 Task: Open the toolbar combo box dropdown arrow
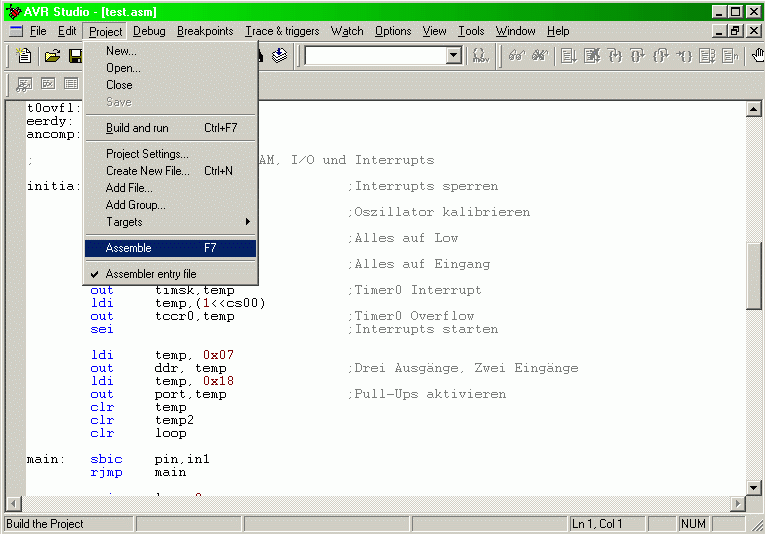[x=454, y=56]
